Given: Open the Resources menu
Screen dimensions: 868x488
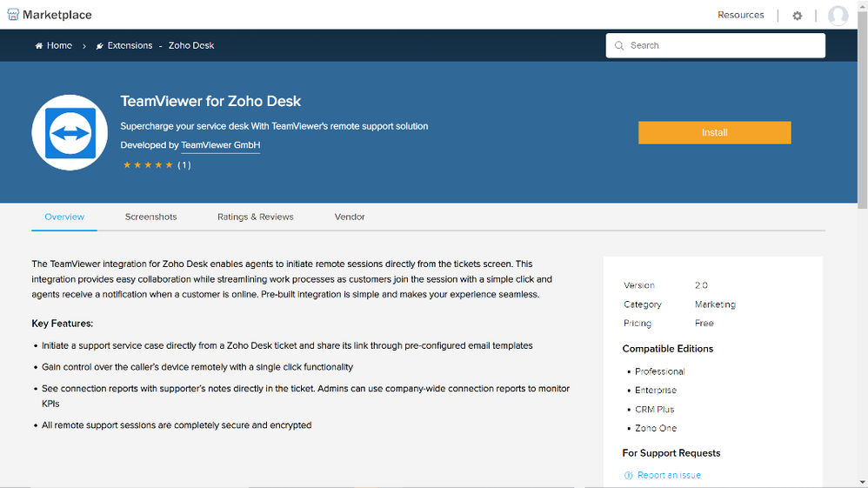Looking at the screenshot, I should click(740, 15).
